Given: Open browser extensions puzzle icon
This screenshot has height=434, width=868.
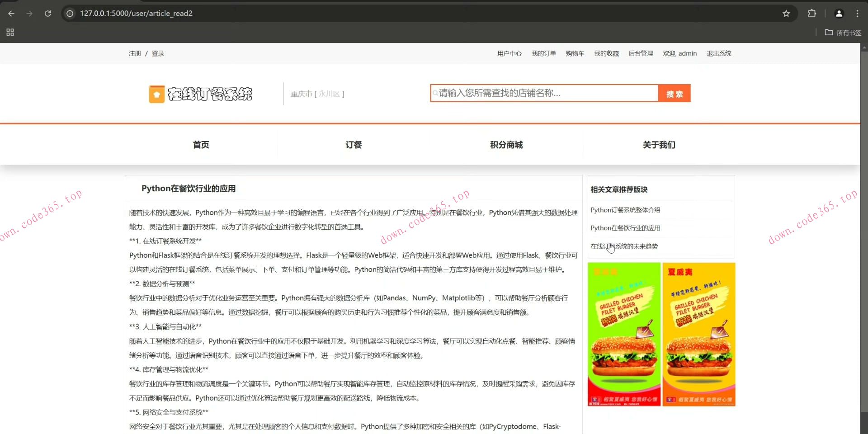Looking at the screenshot, I should pos(811,14).
